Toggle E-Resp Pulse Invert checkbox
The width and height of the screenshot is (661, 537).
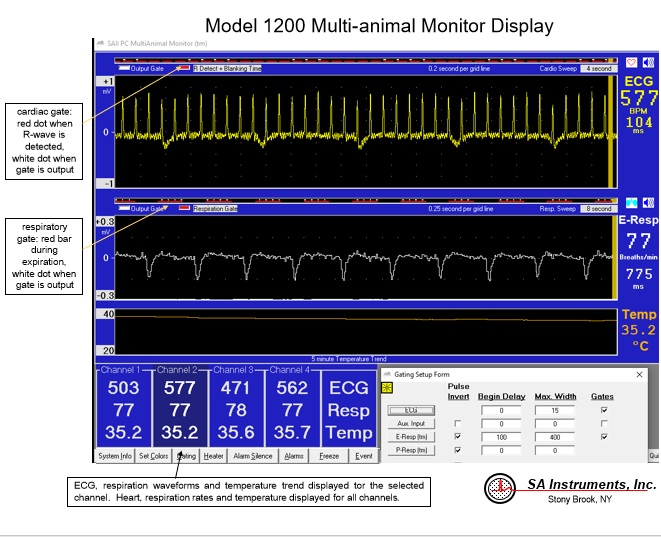458,437
